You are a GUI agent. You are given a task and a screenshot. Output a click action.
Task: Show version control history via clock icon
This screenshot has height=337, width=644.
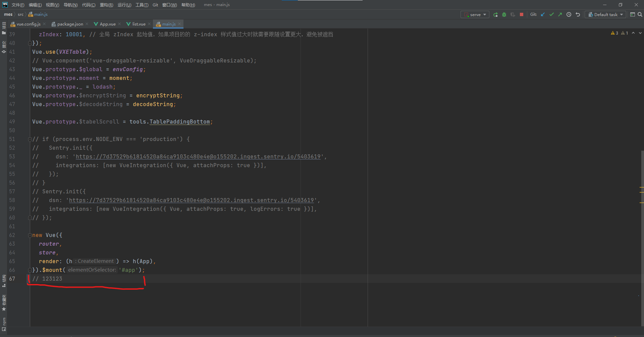tap(569, 14)
